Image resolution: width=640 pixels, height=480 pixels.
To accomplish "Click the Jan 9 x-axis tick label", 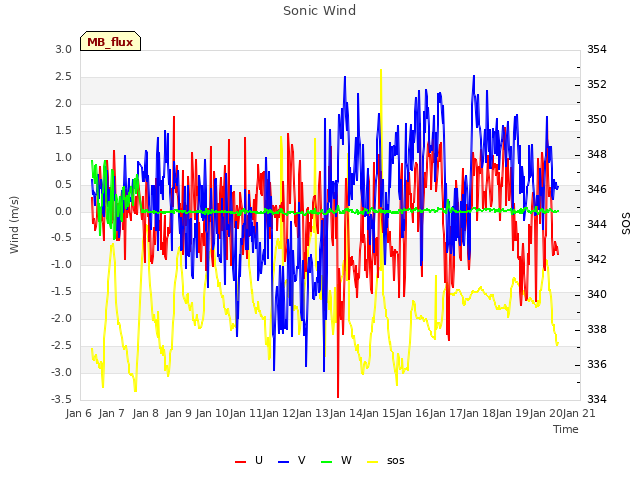I will click(x=178, y=413).
